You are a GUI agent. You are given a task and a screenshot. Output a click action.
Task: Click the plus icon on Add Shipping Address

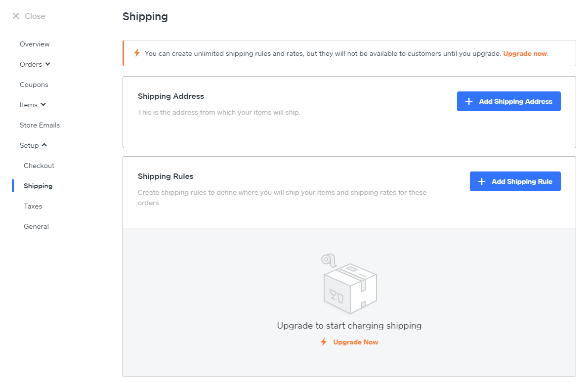click(x=469, y=101)
